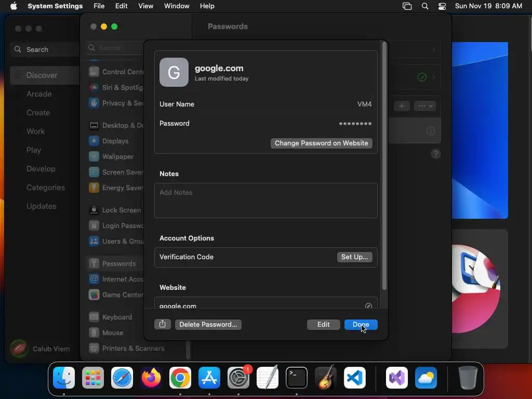
Task: Select Work in App Store sidebar
Action: (36, 131)
